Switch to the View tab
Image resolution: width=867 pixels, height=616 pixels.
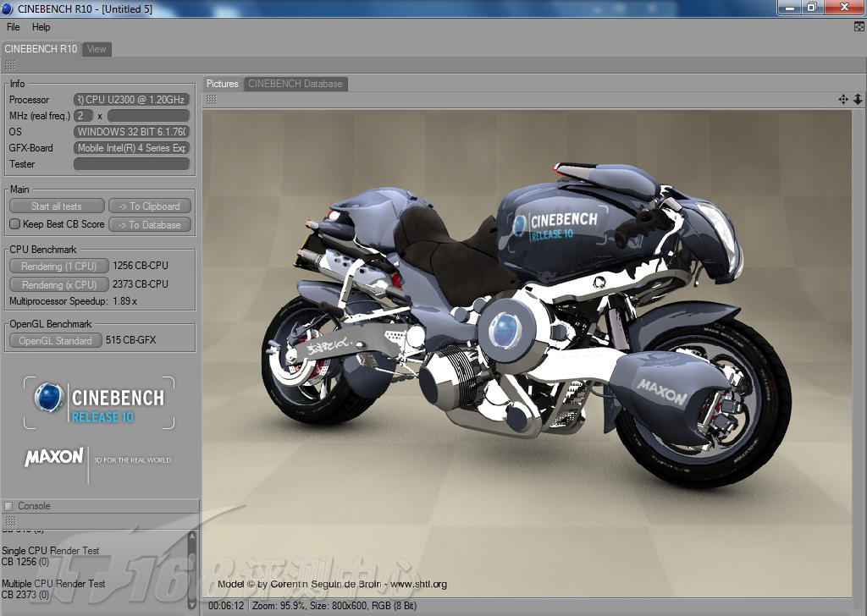coord(97,49)
